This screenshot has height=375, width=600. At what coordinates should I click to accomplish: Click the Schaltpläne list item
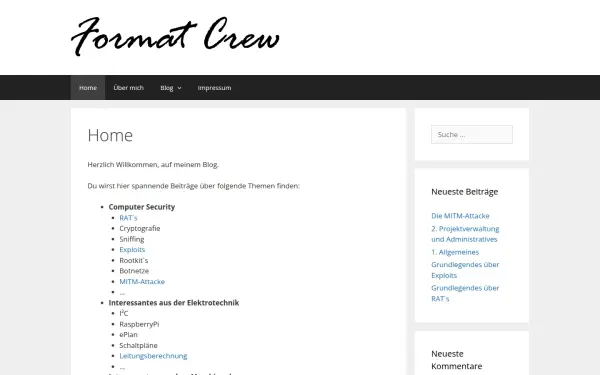click(x=138, y=345)
